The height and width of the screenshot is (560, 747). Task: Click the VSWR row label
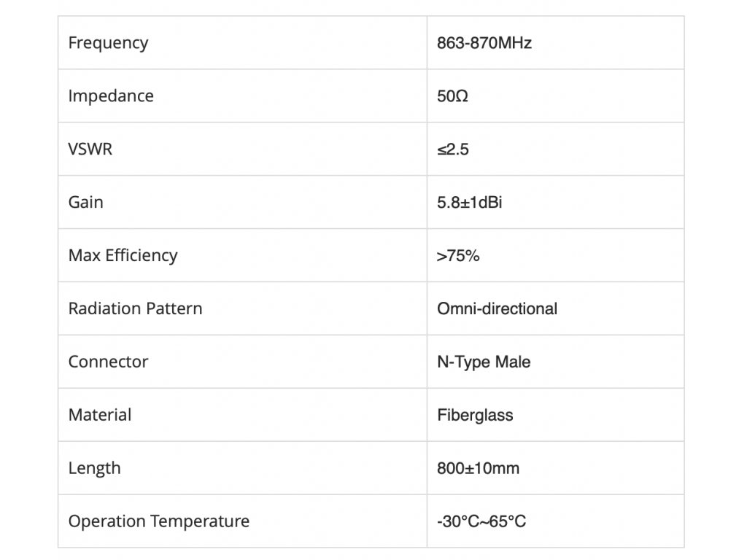90,149
